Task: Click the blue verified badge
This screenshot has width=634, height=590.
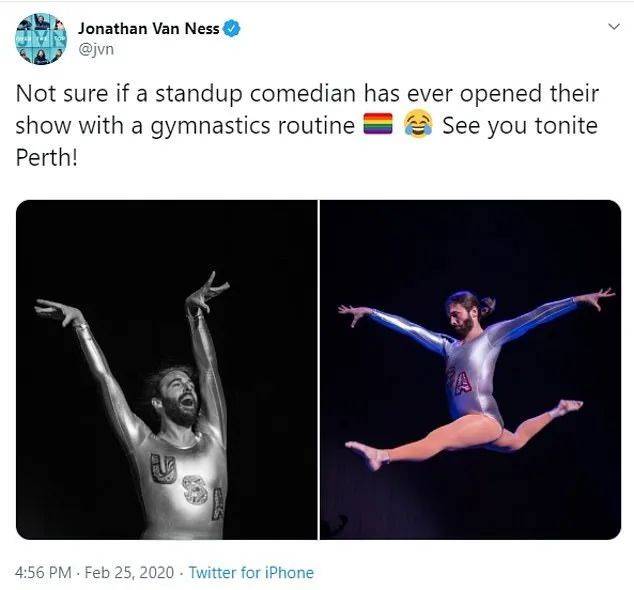Action: [232, 29]
